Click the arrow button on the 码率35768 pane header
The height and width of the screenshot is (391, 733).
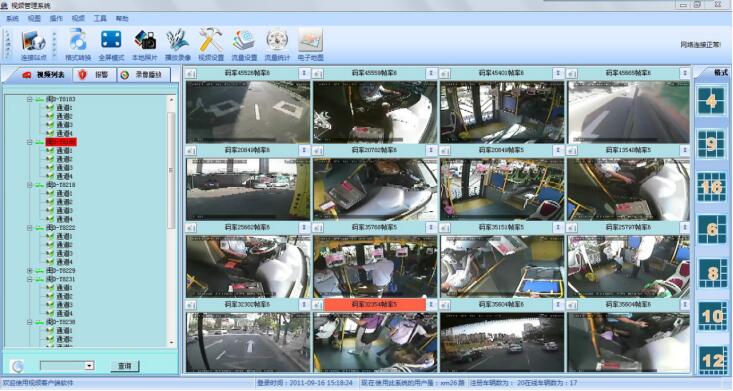431,227
